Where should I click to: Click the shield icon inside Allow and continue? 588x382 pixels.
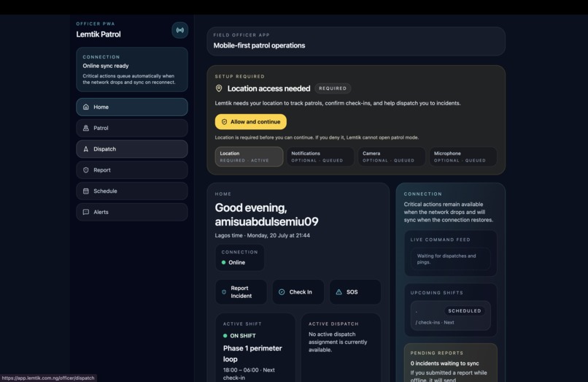point(224,122)
